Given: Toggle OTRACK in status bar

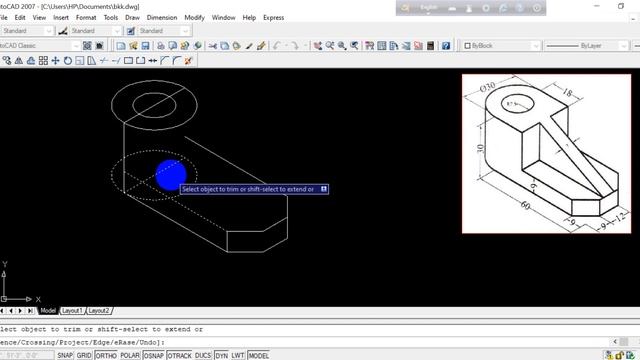Looking at the screenshot, I should [x=179, y=356].
